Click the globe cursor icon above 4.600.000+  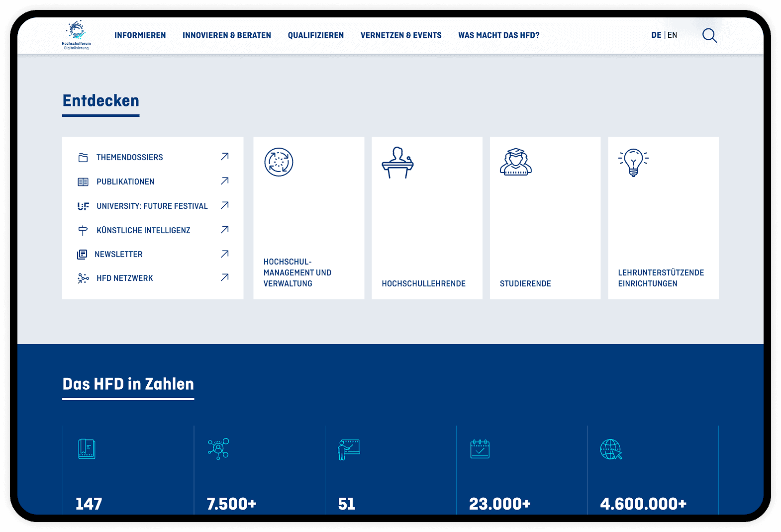point(611,449)
